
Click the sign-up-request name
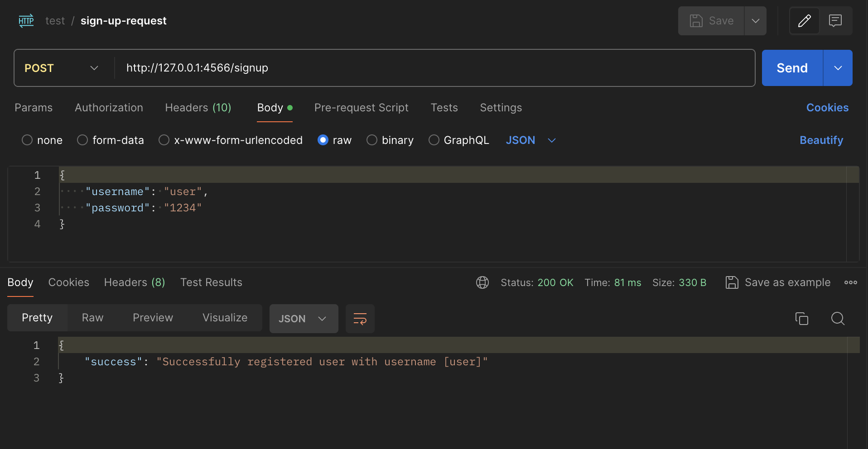pos(123,21)
